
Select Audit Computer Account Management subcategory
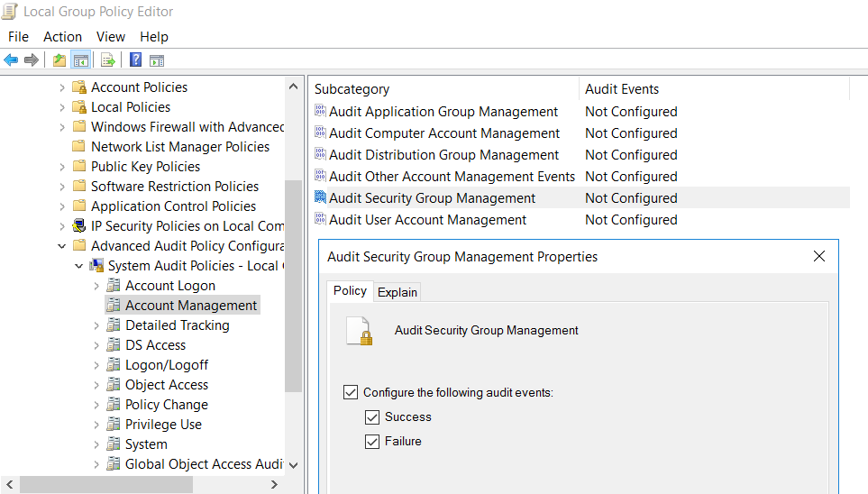pyautogui.click(x=443, y=133)
